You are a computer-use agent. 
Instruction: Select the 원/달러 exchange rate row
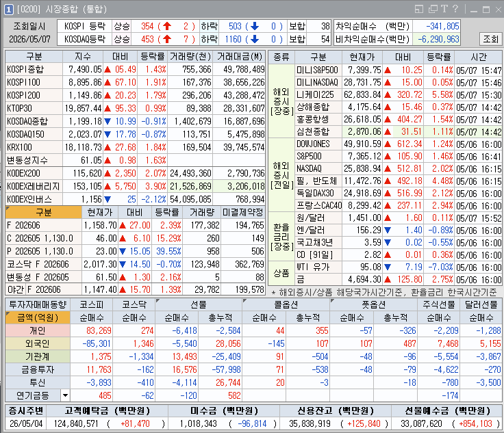(399, 218)
